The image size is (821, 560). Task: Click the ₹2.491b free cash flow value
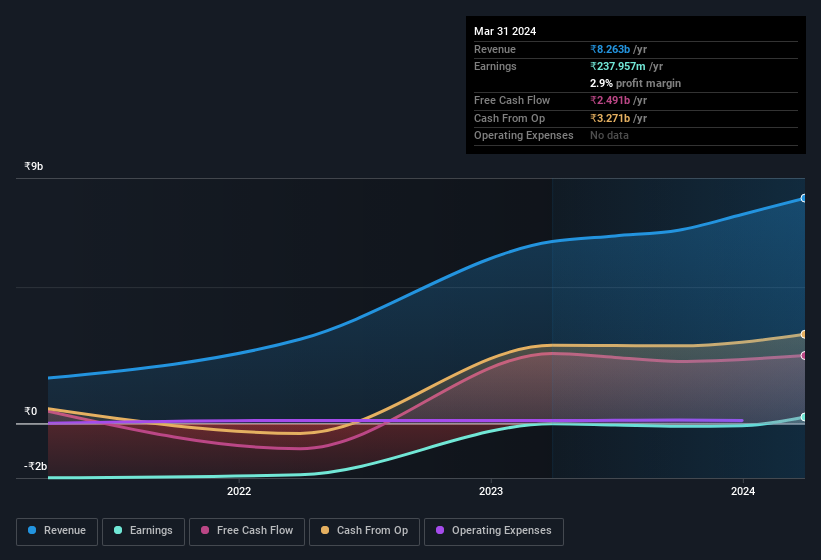[x=610, y=100]
